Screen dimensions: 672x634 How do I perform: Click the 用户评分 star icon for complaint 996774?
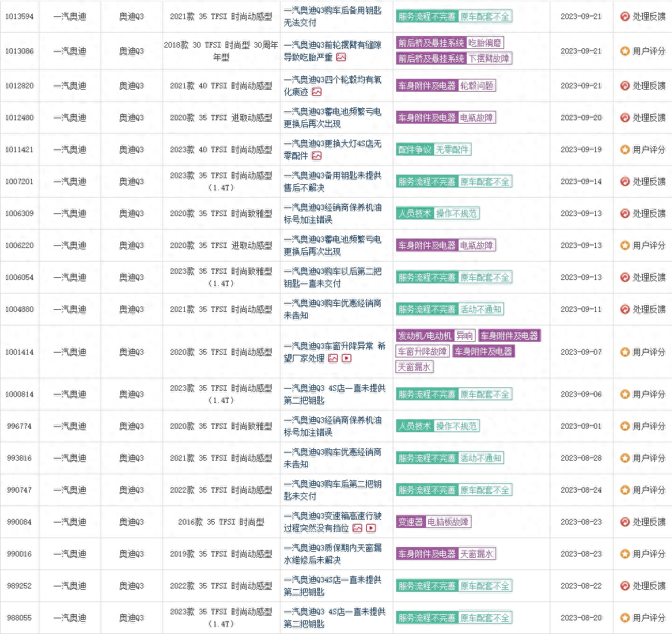coord(625,426)
